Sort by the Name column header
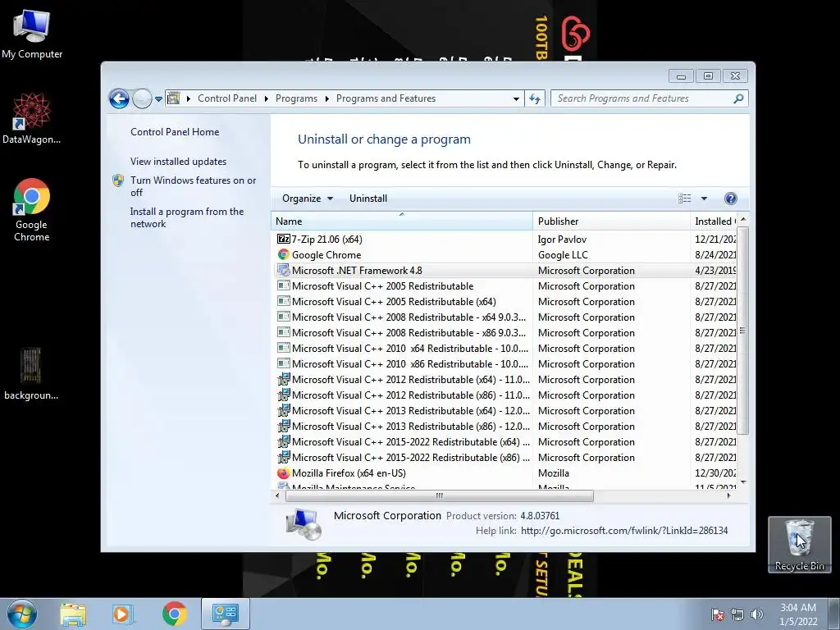 point(402,221)
